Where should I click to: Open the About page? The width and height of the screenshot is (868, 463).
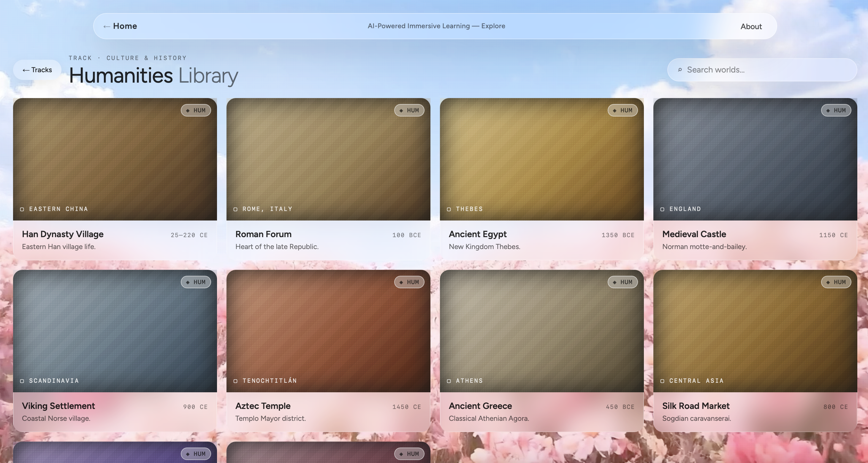751,26
